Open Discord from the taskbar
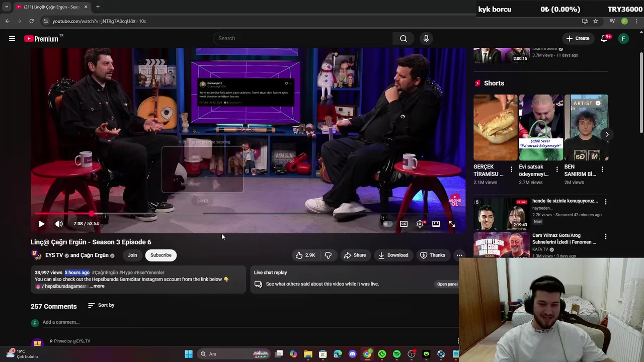The height and width of the screenshot is (362, 644). (352, 354)
